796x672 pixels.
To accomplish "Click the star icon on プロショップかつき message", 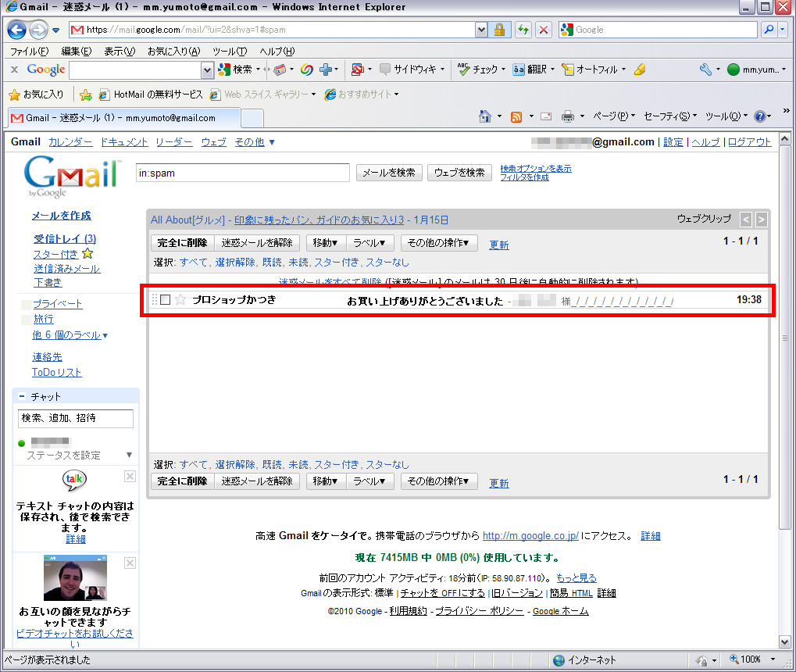I will coord(180,300).
